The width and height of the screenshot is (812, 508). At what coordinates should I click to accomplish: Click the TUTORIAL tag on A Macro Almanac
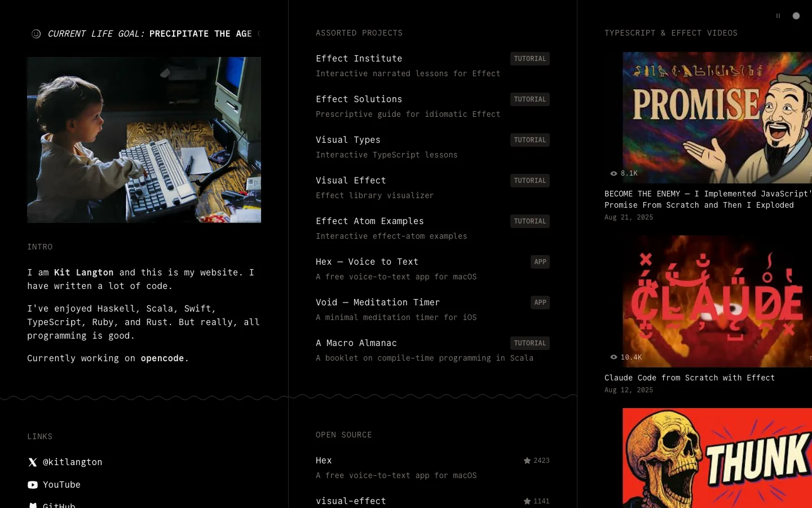[530, 343]
